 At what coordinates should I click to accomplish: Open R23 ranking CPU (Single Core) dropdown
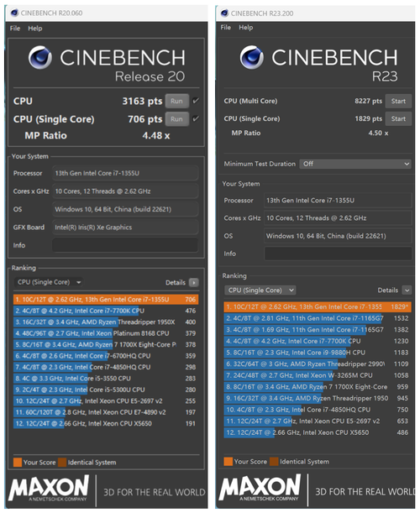260,291
